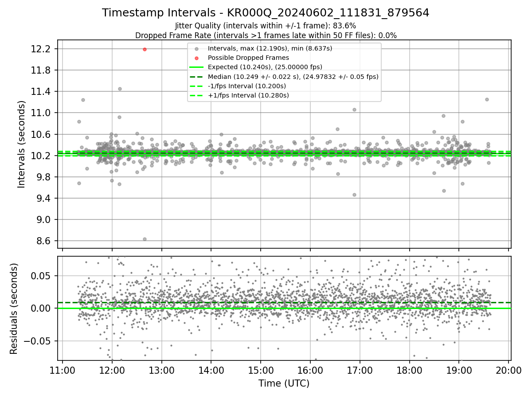Click legend entry 'Intervals, max (12.190s), min (8.637s)'

pos(270,48)
